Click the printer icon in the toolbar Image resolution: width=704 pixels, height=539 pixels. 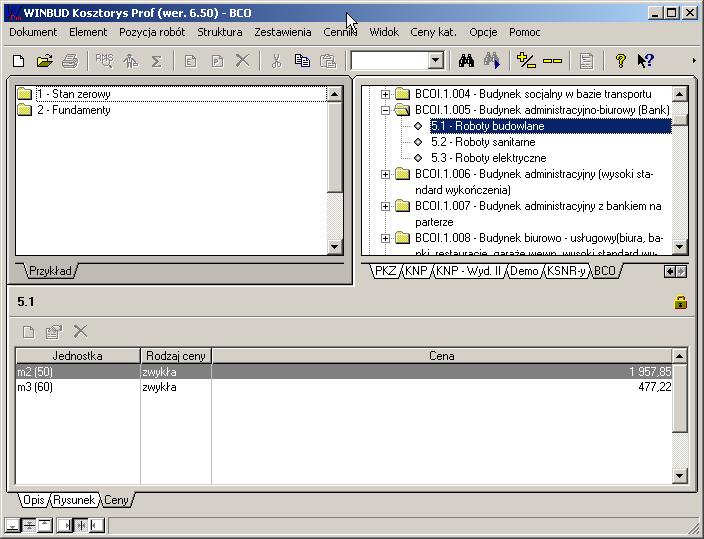click(70, 61)
